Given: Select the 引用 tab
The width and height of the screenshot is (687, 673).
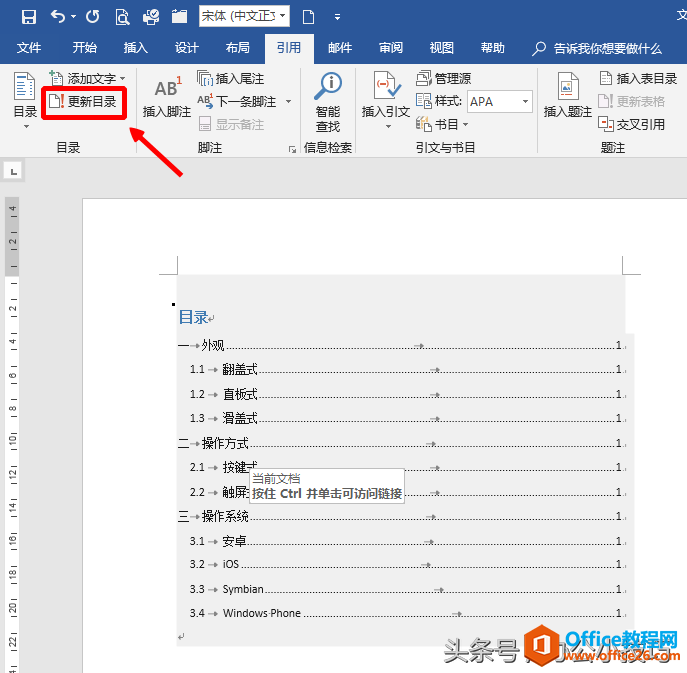Looking at the screenshot, I should (289, 47).
